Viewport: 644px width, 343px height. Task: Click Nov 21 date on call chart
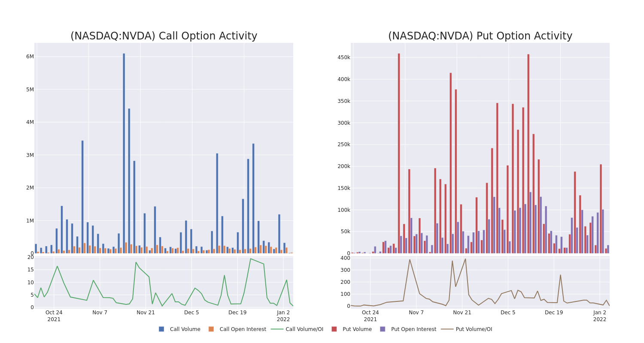[146, 313]
